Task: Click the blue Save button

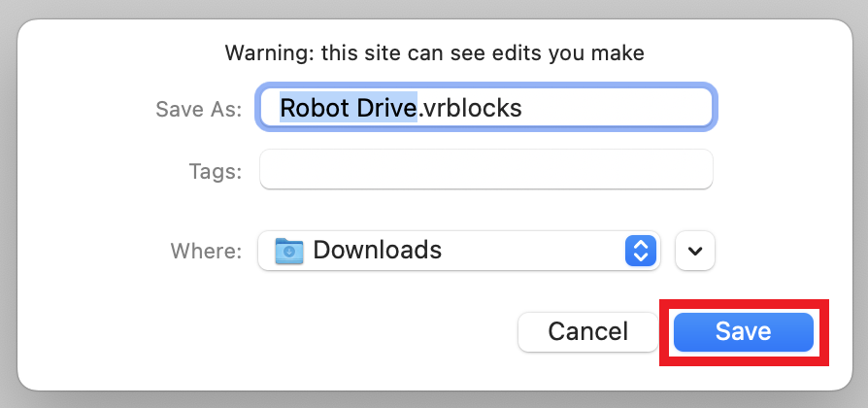Action: [x=743, y=331]
